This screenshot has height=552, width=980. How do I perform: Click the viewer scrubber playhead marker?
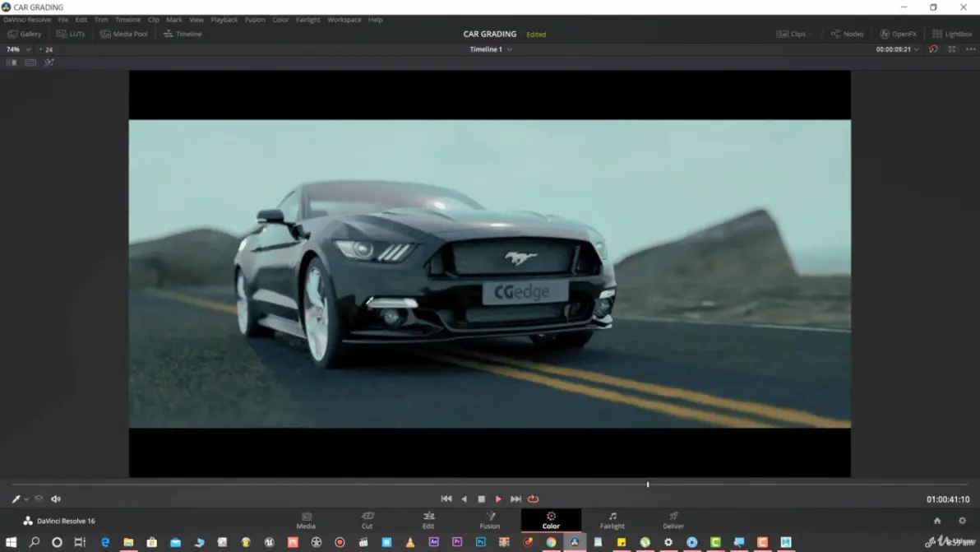(648, 485)
